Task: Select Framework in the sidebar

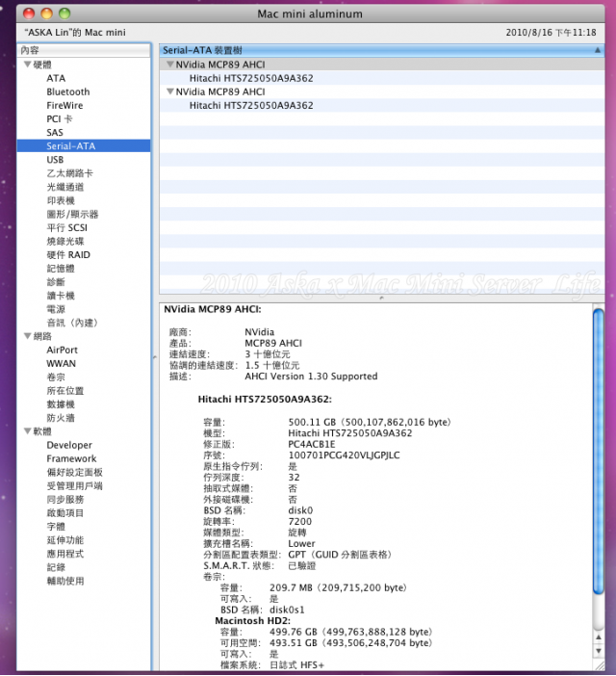Action: coord(71,458)
